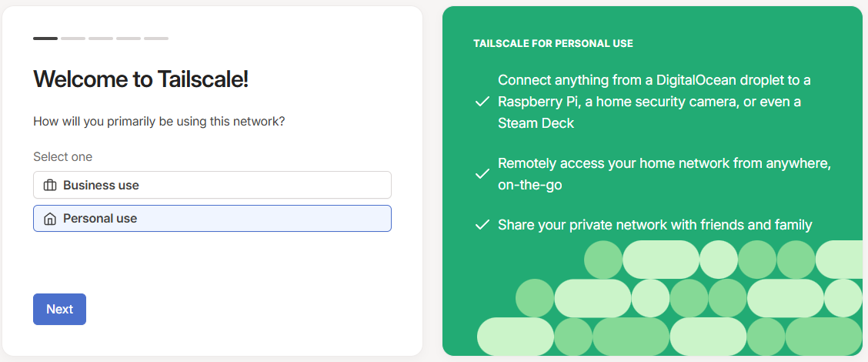Screen dimensions: 868x362
Task: Click the Select one label
Action: pyautogui.click(x=62, y=156)
